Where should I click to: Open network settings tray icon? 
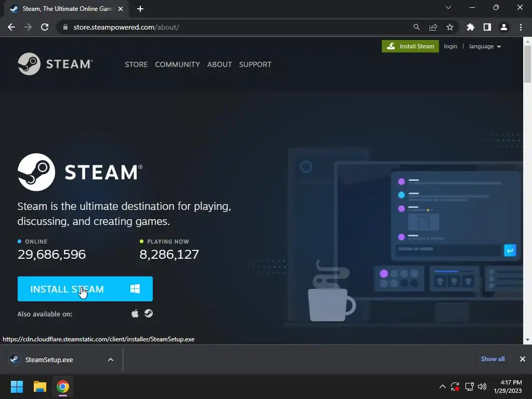pos(469,387)
